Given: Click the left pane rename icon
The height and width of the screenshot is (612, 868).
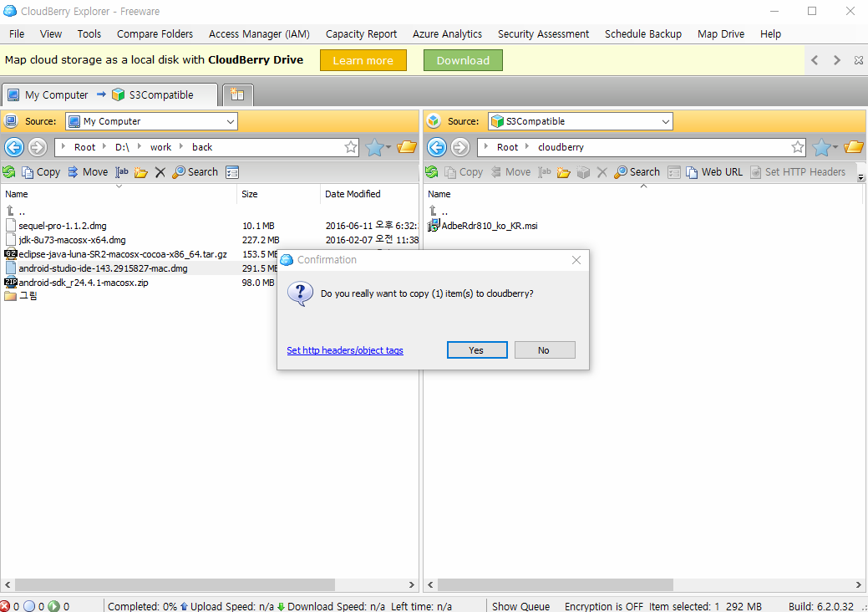Looking at the screenshot, I should tap(122, 172).
